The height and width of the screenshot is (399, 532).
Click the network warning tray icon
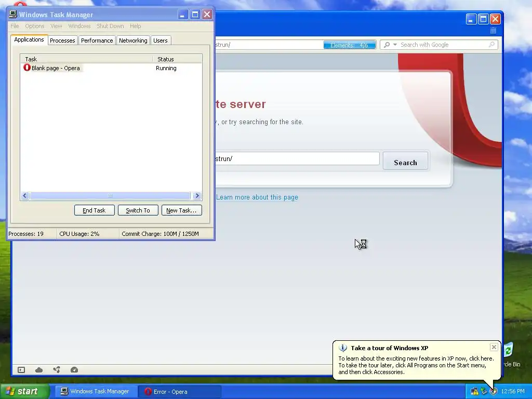pos(475,392)
